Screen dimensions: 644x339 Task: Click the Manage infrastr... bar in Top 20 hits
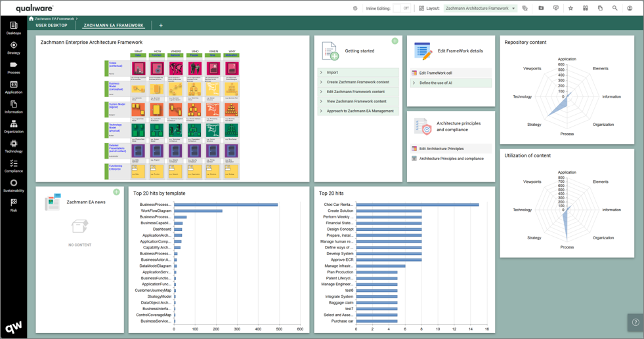381,266
